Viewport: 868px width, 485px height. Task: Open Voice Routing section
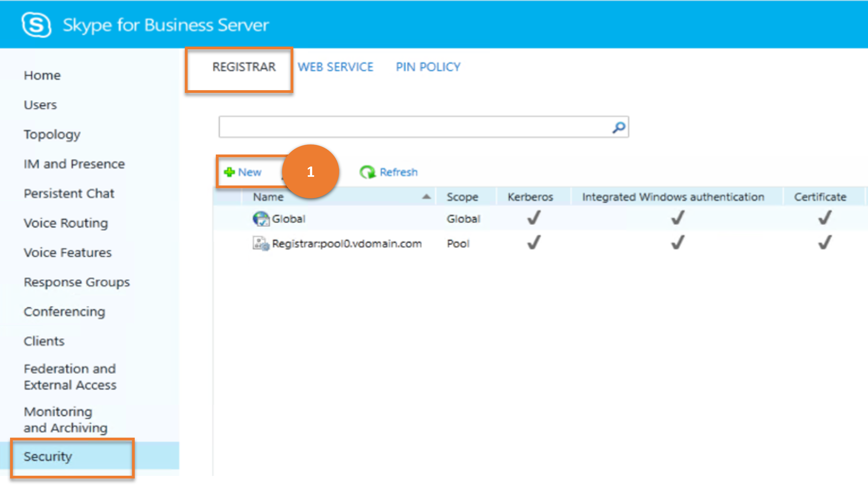pos(66,223)
